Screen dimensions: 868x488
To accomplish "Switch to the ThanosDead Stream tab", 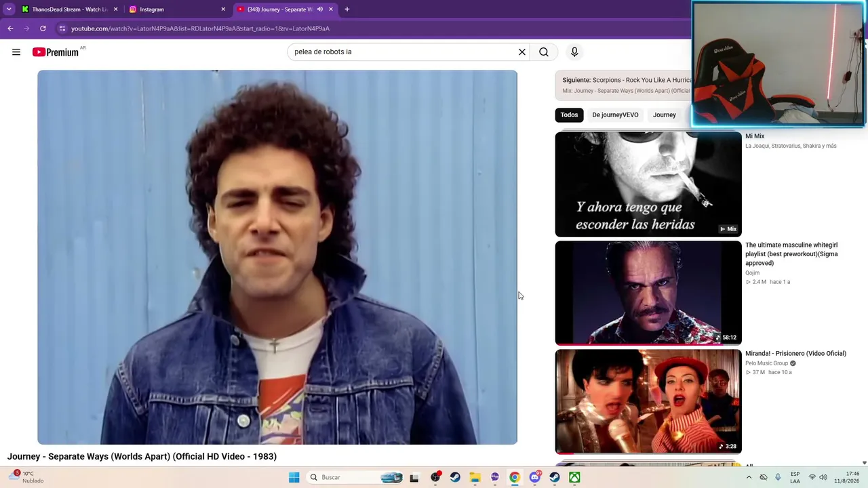I will point(70,9).
